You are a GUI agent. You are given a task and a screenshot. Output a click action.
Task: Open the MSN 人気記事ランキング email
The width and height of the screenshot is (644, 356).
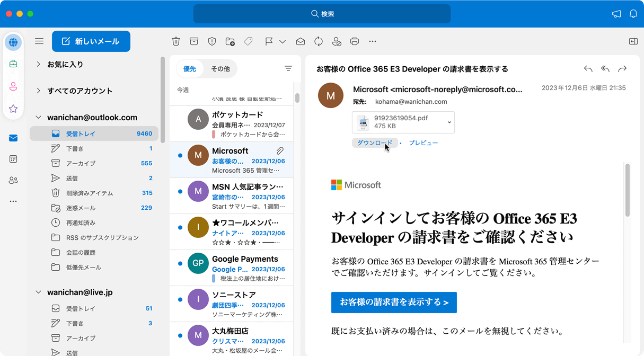point(231,195)
